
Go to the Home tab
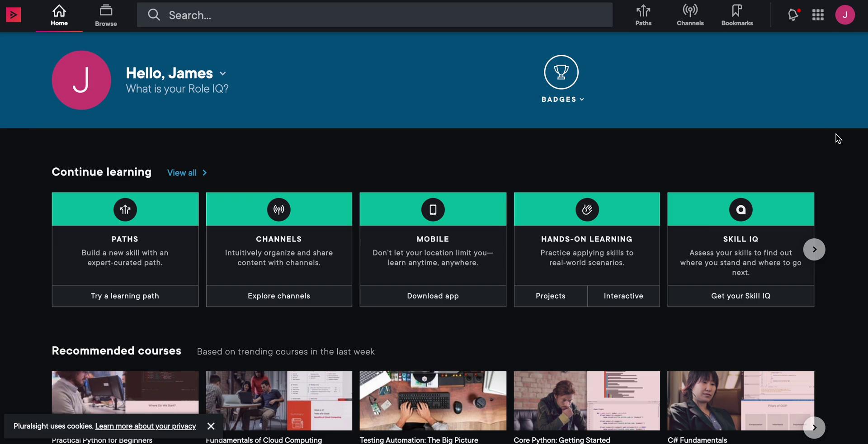click(x=59, y=16)
